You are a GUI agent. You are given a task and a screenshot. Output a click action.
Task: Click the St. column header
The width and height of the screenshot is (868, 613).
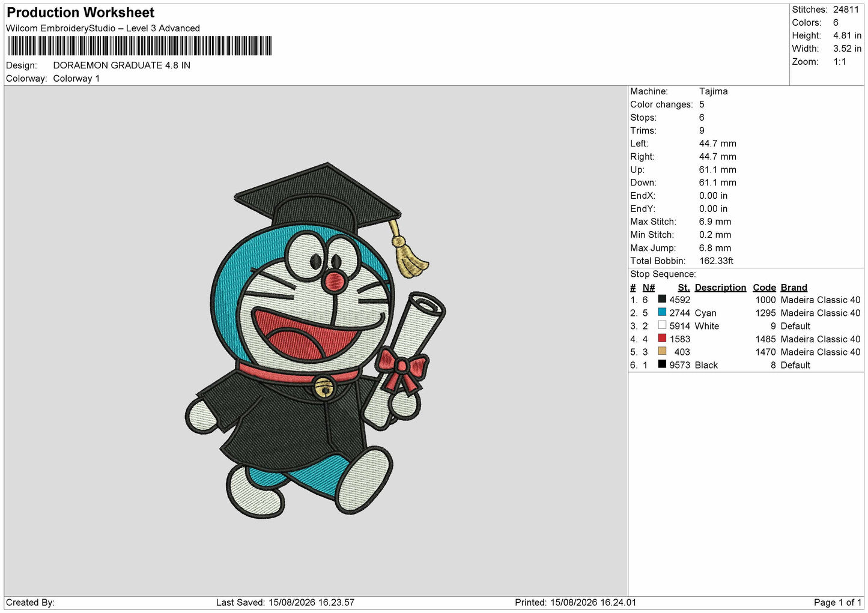[684, 288]
